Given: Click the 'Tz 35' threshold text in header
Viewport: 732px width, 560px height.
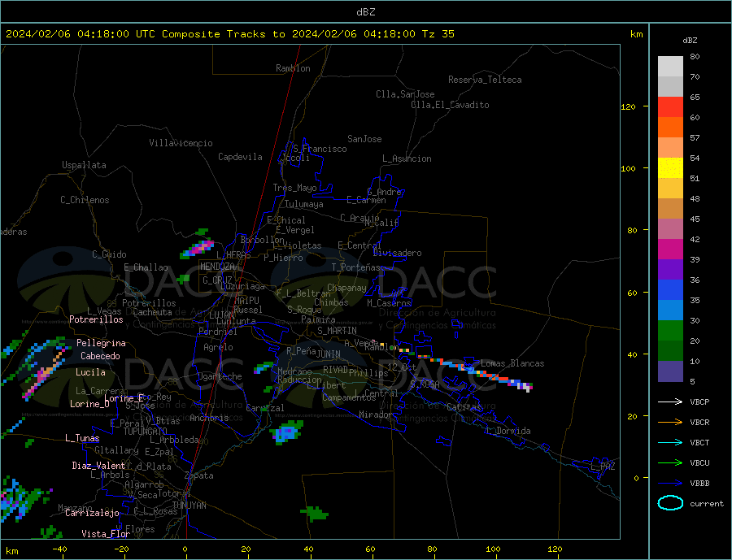Looking at the screenshot, I should 438,34.
